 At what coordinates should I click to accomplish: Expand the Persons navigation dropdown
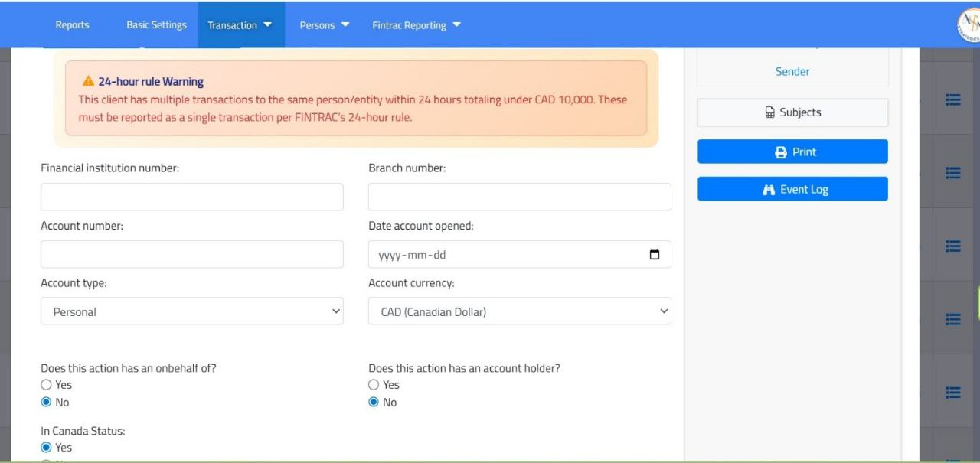pyautogui.click(x=323, y=24)
